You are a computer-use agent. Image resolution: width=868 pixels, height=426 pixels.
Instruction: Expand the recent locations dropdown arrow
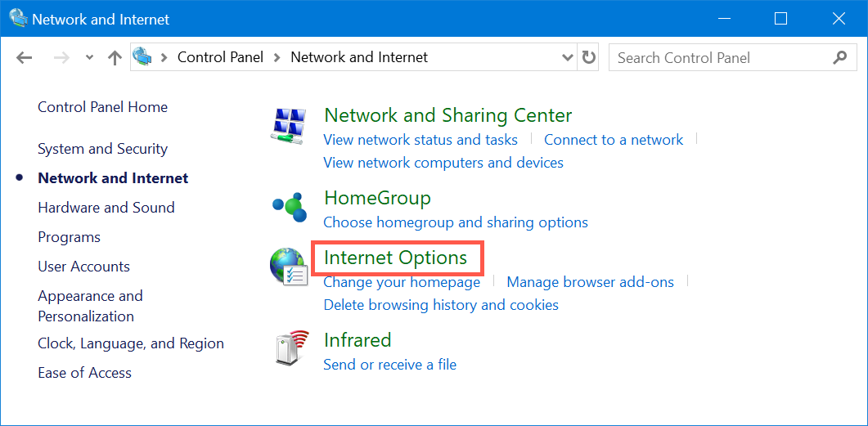(x=89, y=58)
